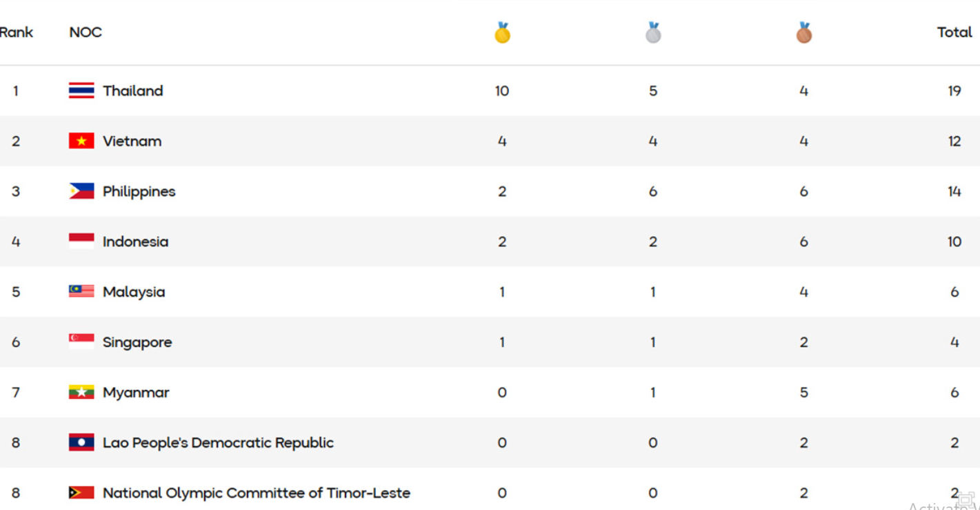Screen dimensions: 980x510
Task: Click the Vietnam flag icon
Action: [81, 141]
